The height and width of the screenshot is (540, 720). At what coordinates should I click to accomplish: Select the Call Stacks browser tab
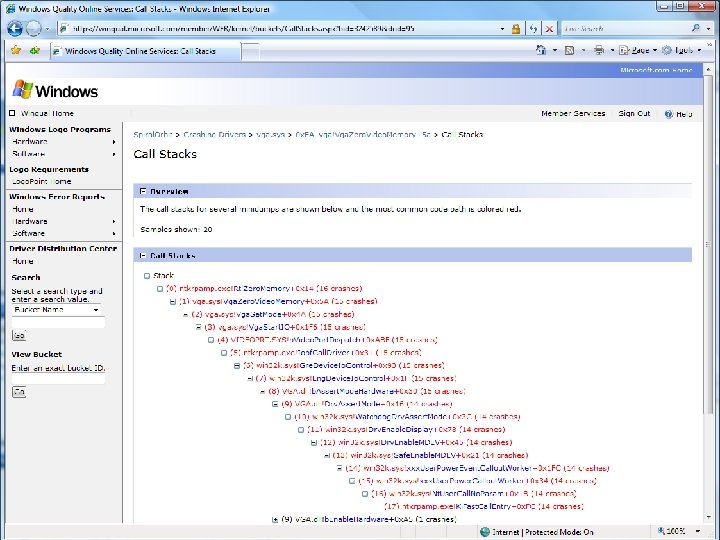[x=145, y=51]
